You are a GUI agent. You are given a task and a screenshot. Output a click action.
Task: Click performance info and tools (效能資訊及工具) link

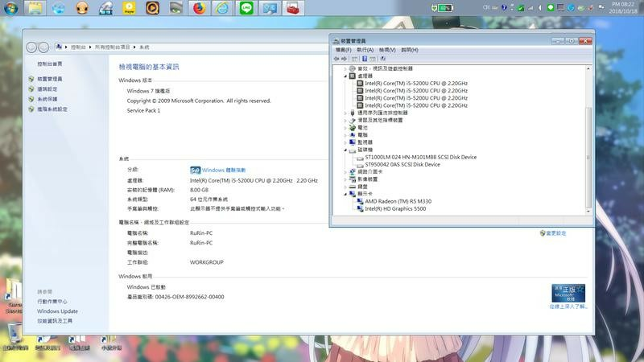pyautogui.click(x=55, y=321)
